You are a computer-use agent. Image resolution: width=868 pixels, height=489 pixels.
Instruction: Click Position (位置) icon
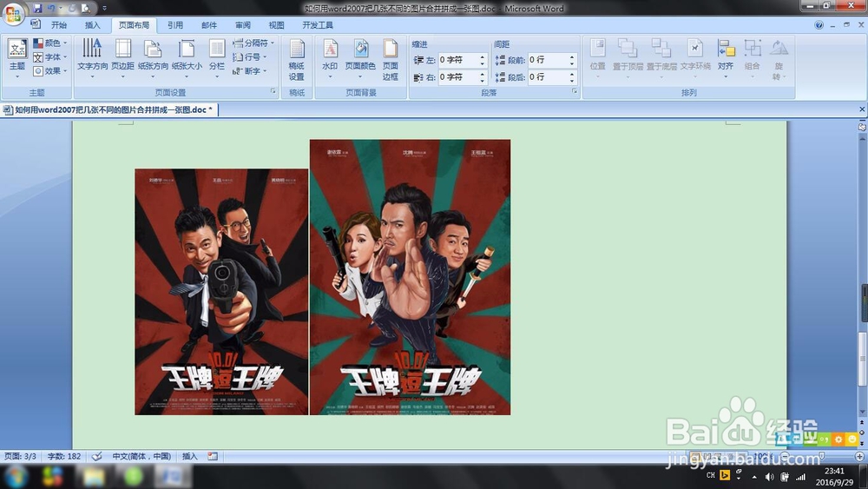pyautogui.click(x=598, y=57)
